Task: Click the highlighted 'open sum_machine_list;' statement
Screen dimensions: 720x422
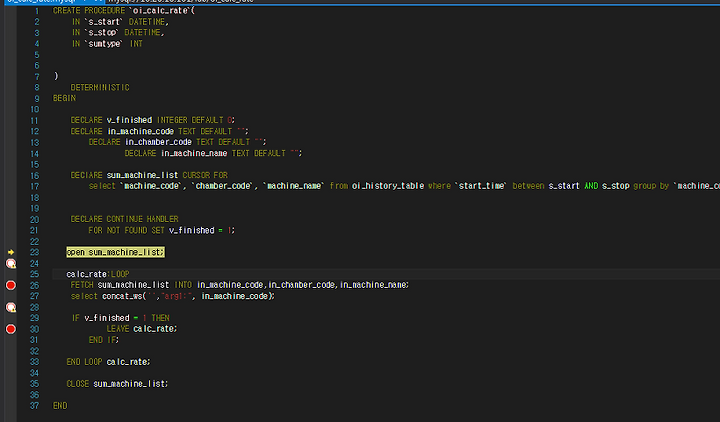Action: click(115, 252)
